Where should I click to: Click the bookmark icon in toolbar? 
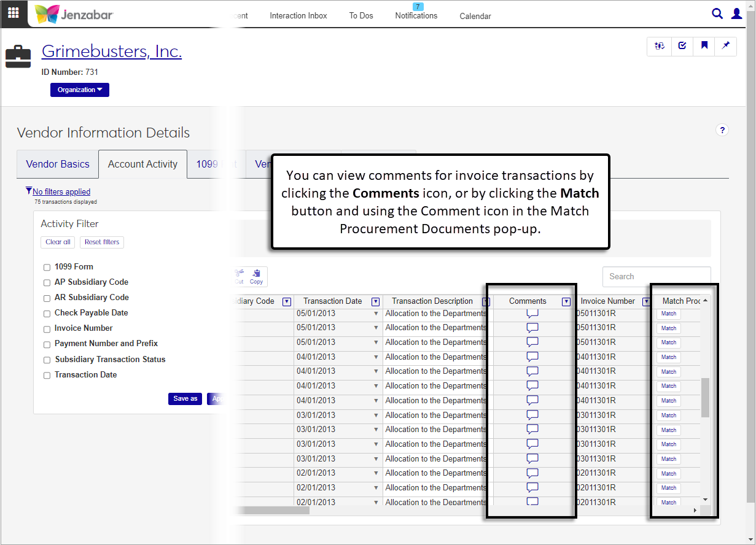(x=704, y=46)
